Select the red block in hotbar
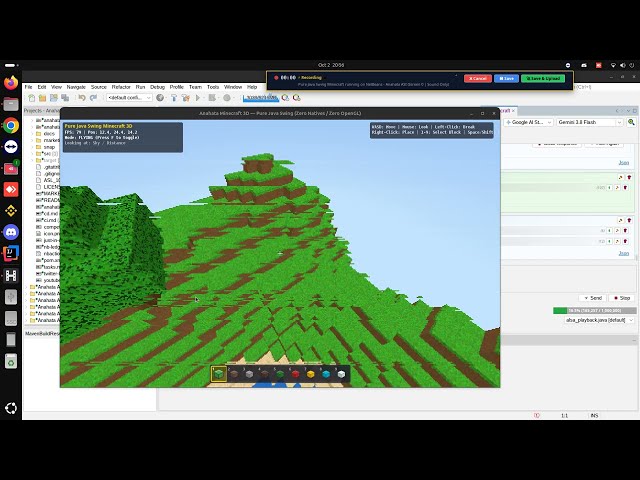 pos(295,374)
